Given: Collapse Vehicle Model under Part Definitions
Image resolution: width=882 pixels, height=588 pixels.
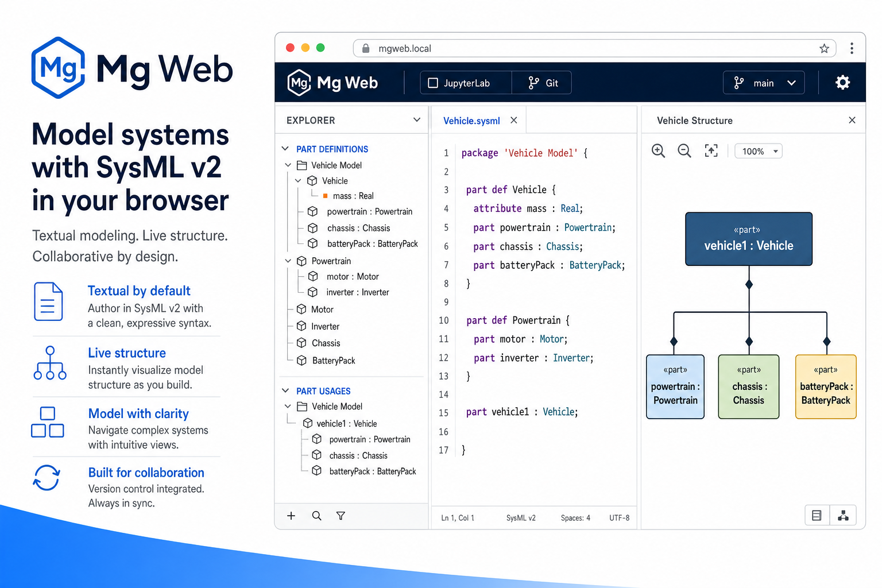Looking at the screenshot, I should pos(288,165).
